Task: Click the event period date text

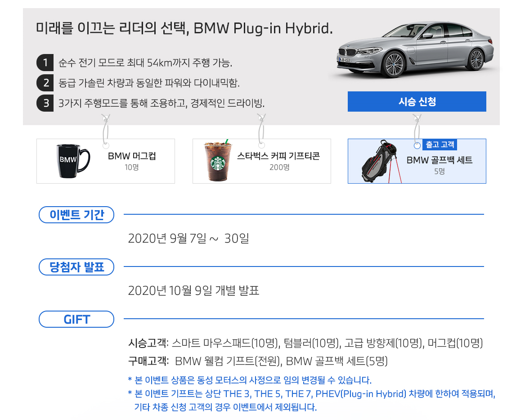Action: 188,239
